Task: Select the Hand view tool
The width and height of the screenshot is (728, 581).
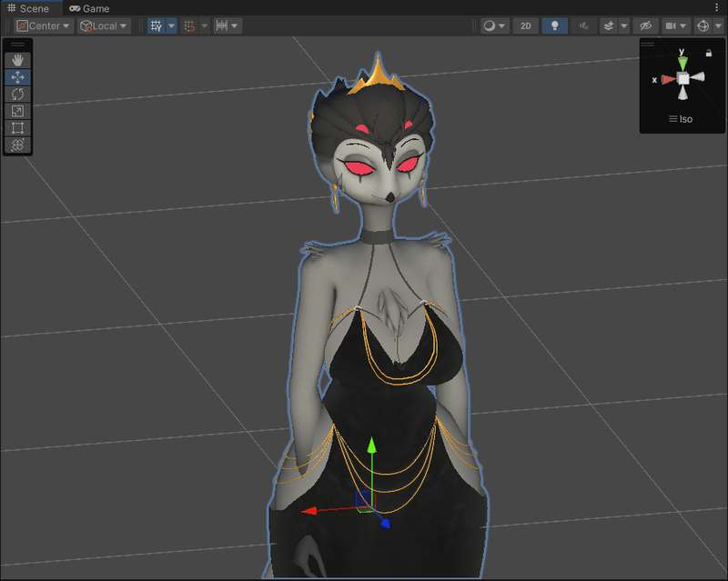Action: [x=17, y=60]
